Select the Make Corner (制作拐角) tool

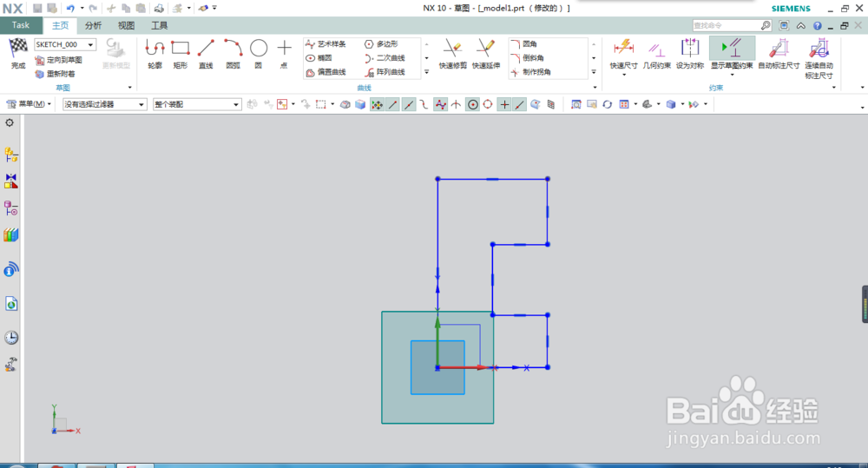[531, 72]
